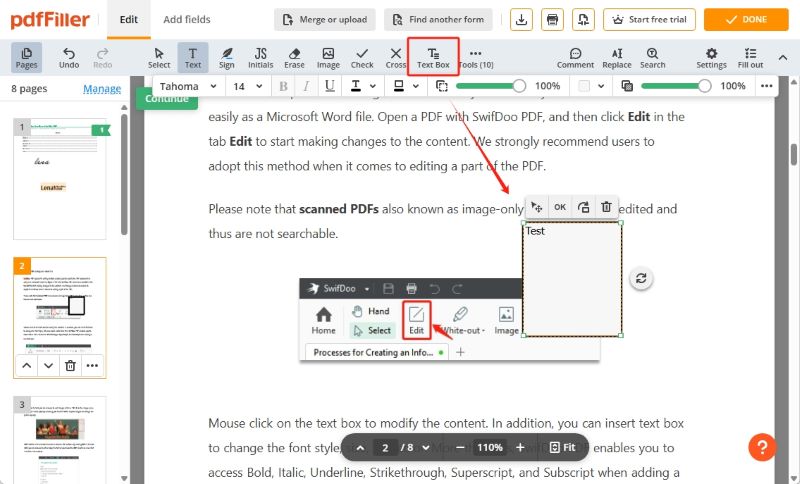Move page 2 up with arrow

coord(27,366)
